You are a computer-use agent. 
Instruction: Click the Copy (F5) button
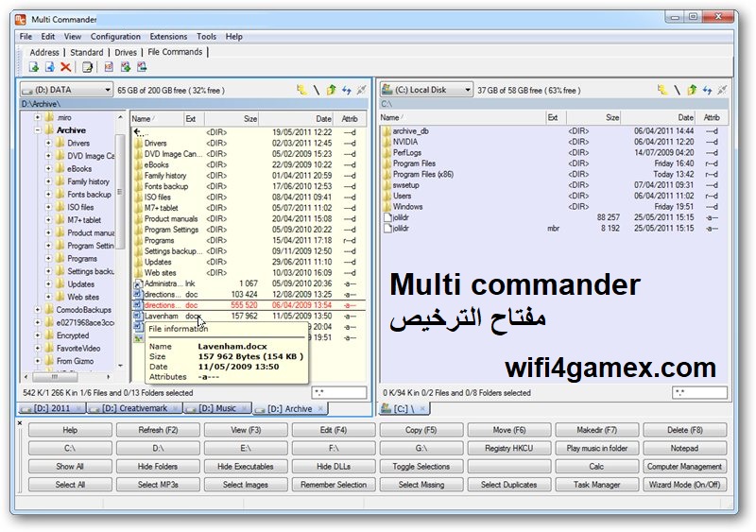(421, 430)
